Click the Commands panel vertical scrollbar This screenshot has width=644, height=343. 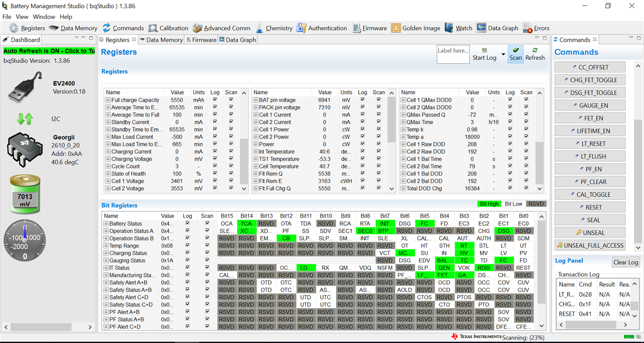(x=638, y=156)
